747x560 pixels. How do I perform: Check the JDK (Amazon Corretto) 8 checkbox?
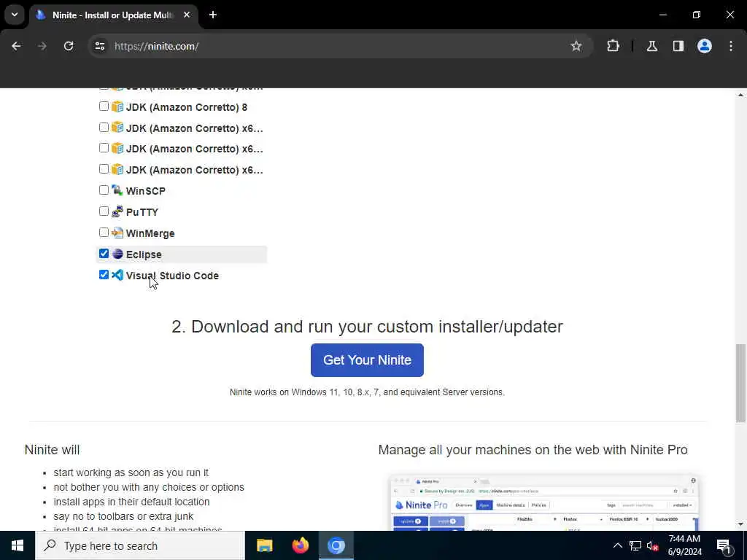click(104, 106)
